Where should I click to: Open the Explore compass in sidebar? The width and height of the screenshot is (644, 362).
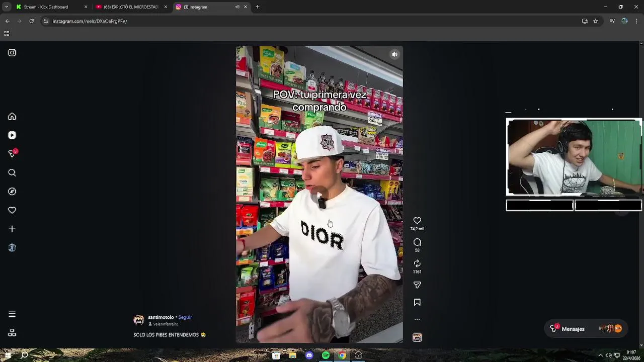12,192
